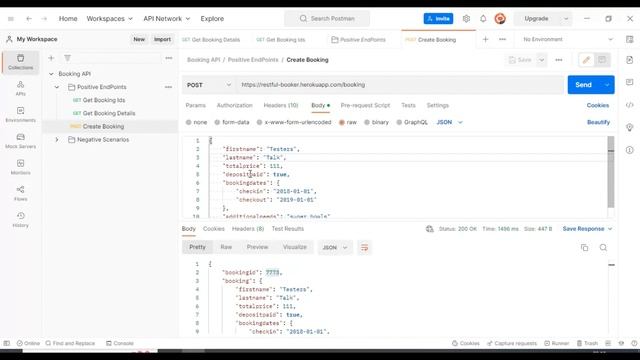Select x-www-form-urlencoded body type
The image size is (640, 360).
294,122
